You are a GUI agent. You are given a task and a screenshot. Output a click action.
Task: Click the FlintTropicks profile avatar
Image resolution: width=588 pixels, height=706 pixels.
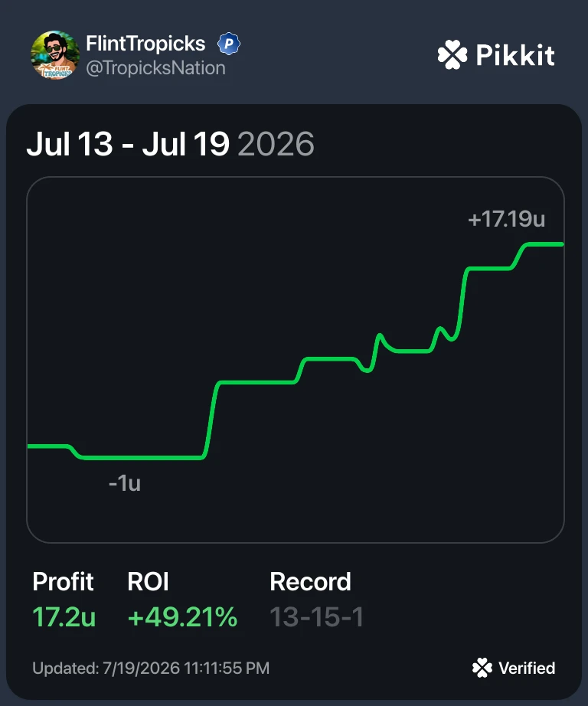click(55, 55)
